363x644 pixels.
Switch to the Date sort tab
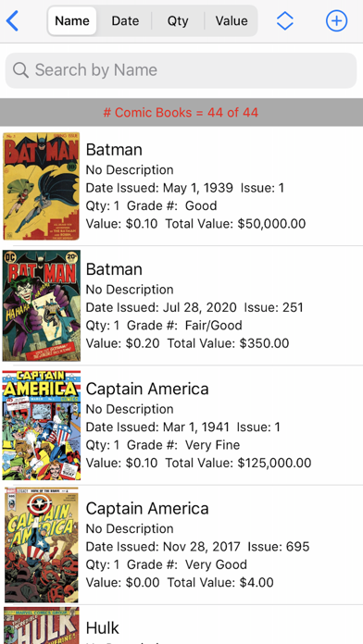125,20
